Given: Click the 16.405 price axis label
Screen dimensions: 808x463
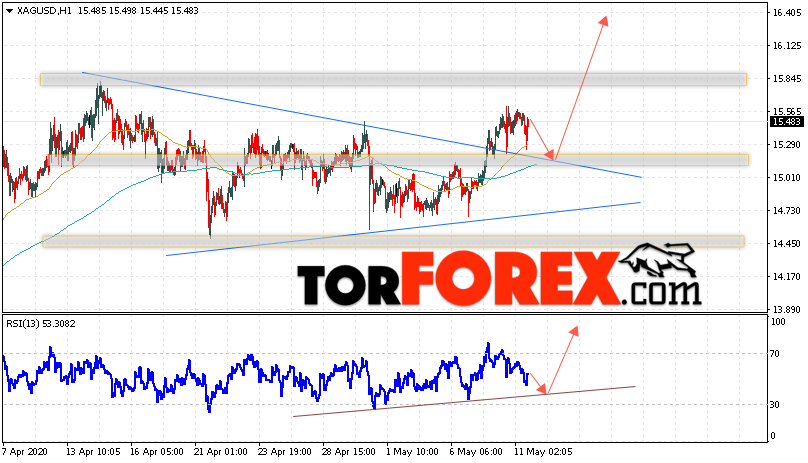Looking at the screenshot, I should tap(787, 13).
